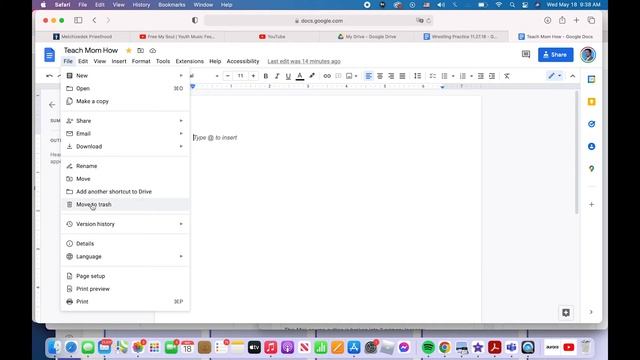640x360 pixels.
Task: Expand the Email submenu
Action: (x=125, y=133)
